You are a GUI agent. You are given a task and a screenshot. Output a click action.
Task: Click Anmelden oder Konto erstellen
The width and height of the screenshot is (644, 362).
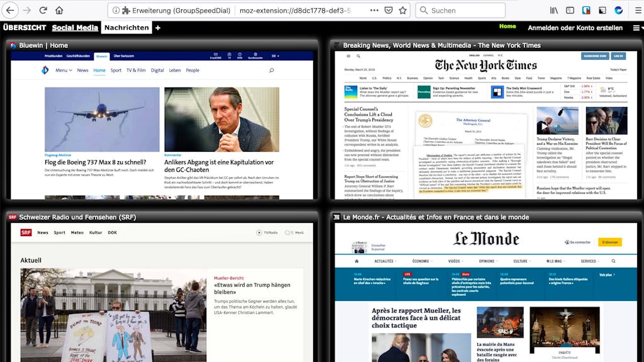575,28
